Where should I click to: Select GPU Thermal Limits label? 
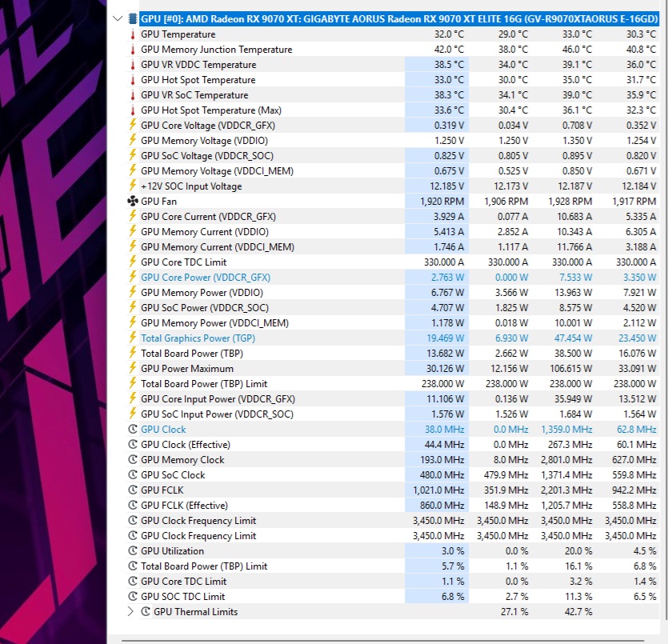[x=195, y=612]
